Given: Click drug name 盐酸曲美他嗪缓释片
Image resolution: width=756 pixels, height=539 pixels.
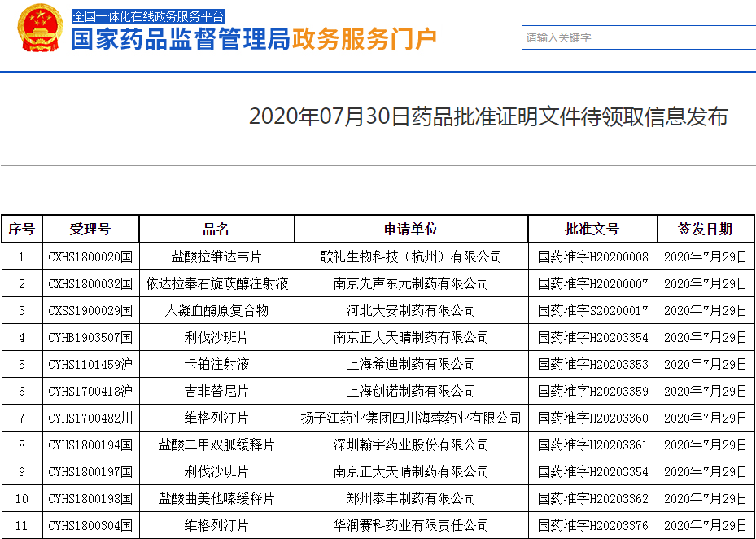Looking at the screenshot, I should (x=216, y=498).
